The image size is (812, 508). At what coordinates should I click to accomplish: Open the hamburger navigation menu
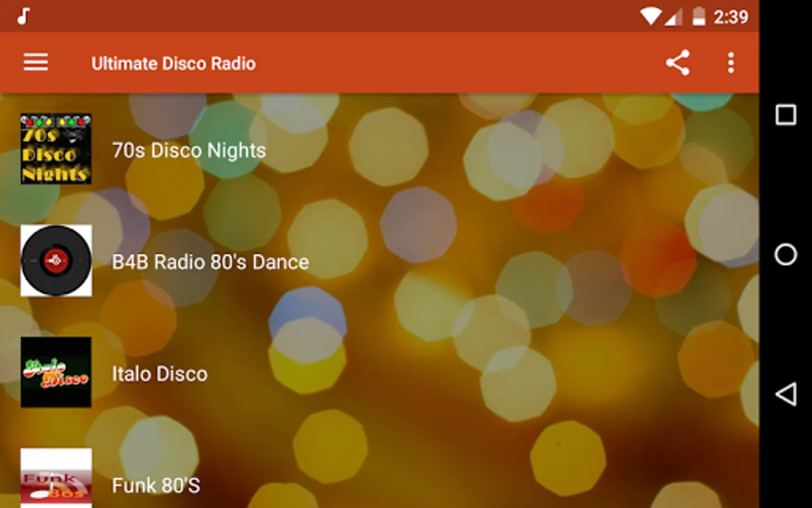(36, 62)
